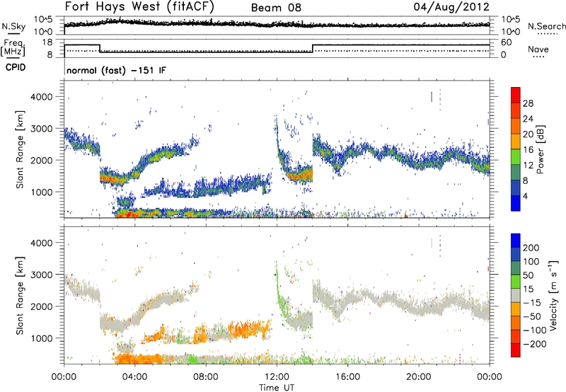Click the 'N.Search' legend label
Image resolution: width=566 pixels, height=392 pixels.
[546, 26]
